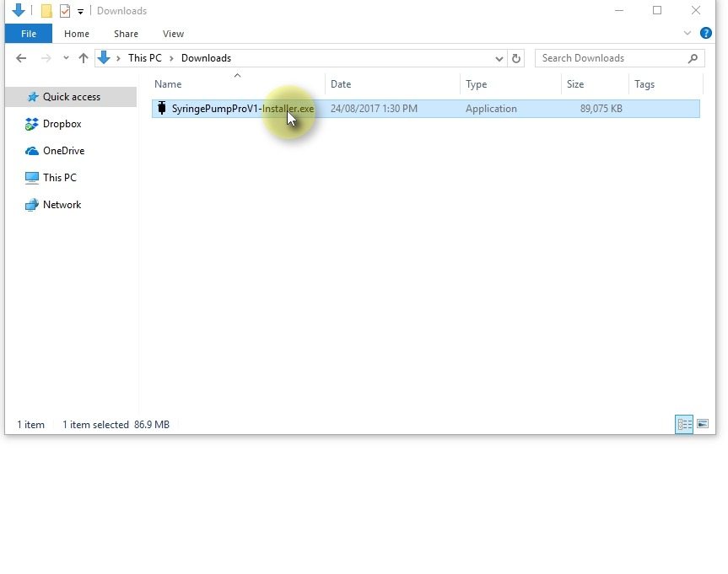The image size is (728, 574).
Task: Click Downloads in address breadcrumb
Action: tap(206, 58)
